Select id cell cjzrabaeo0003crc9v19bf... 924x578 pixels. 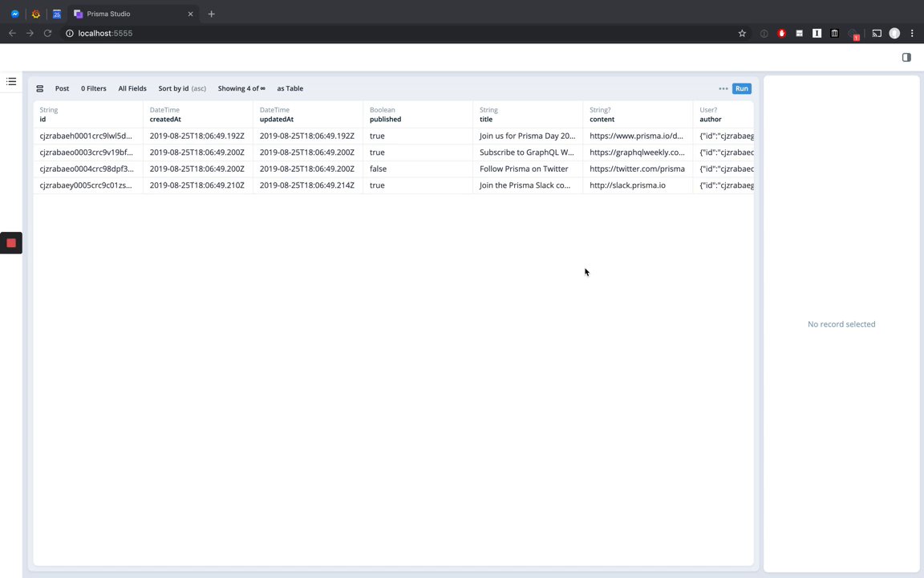[87, 153]
